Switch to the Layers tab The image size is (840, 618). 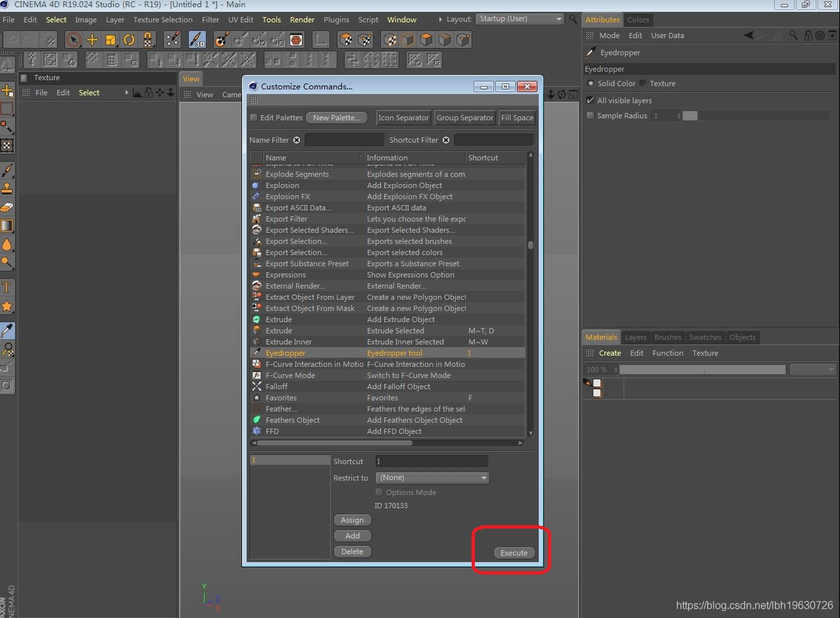(635, 337)
